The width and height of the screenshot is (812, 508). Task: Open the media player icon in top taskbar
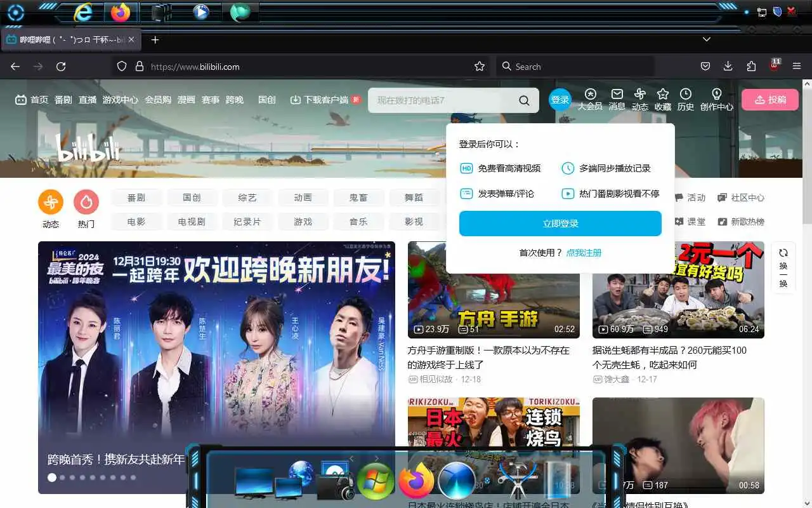201,12
